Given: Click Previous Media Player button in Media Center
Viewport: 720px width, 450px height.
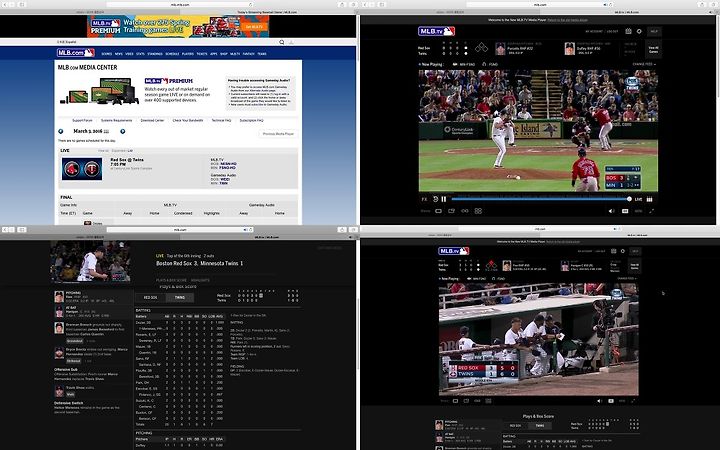Looking at the screenshot, I should 278,134.
